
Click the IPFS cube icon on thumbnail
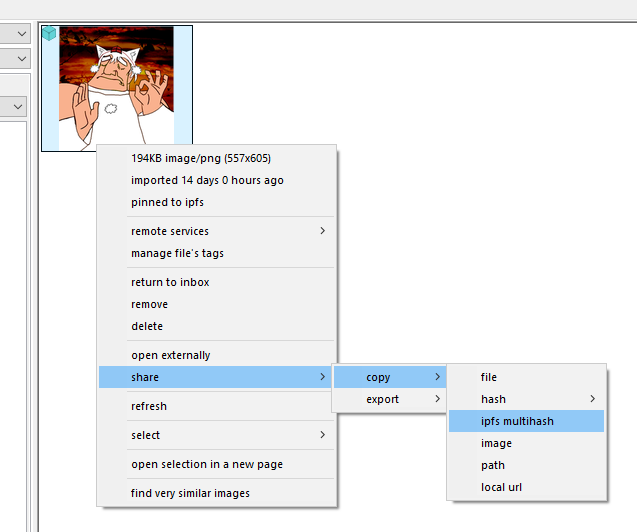tap(49, 33)
